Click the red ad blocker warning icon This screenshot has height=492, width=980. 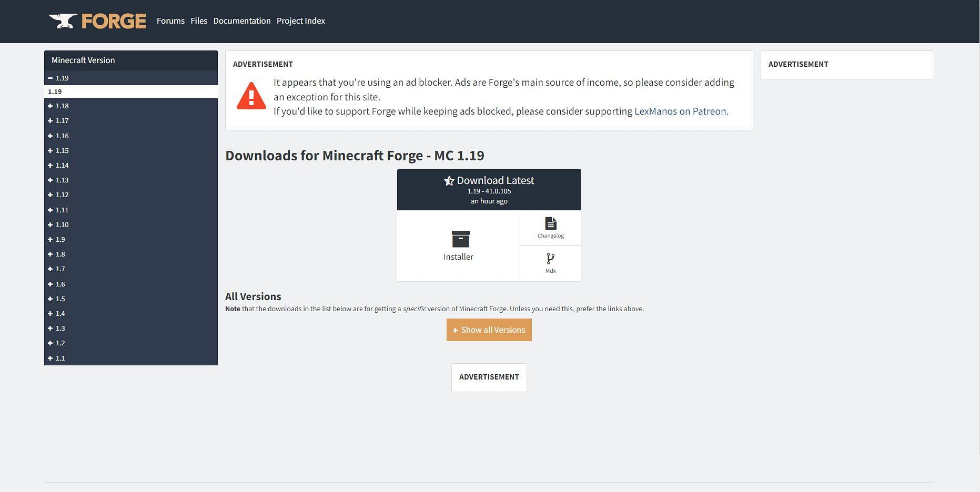[251, 96]
